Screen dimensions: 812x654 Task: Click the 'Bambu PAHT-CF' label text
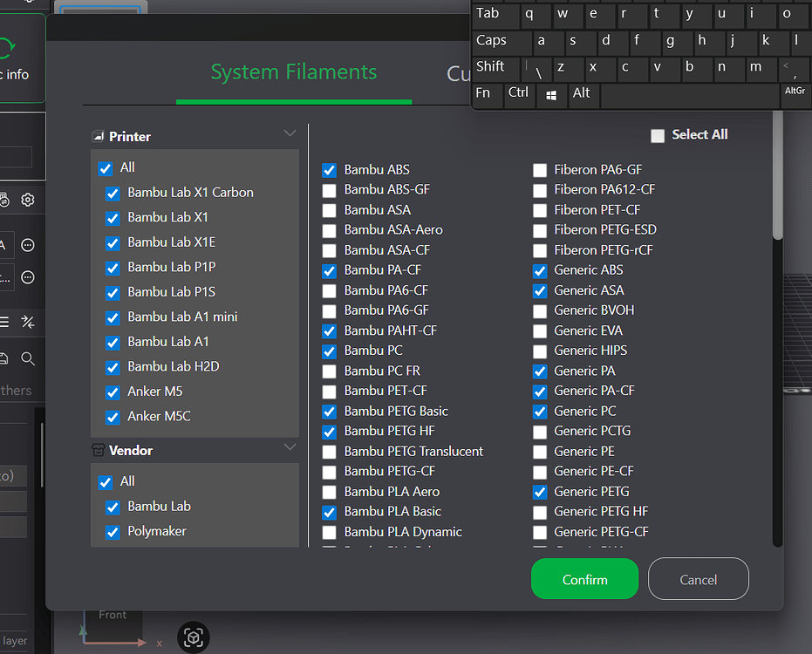click(x=391, y=330)
